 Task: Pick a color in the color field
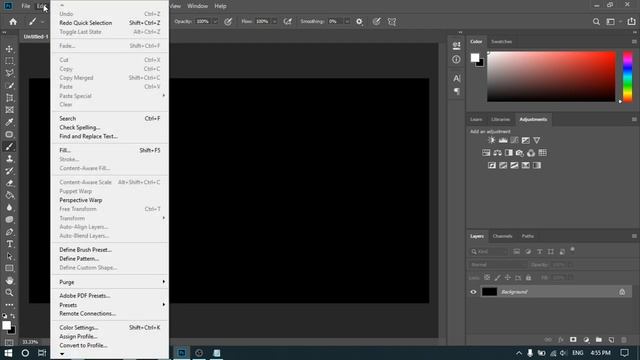tap(551, 76)
